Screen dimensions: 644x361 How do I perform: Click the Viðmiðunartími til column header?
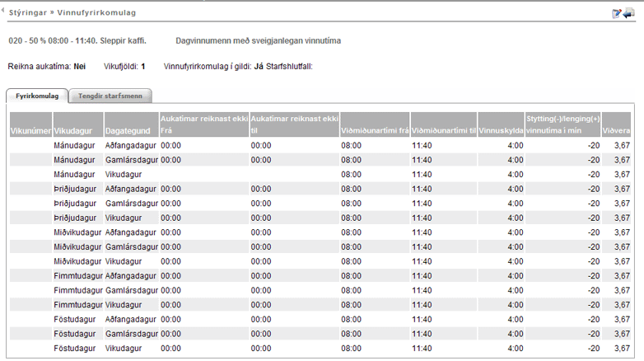coord(444,124)
